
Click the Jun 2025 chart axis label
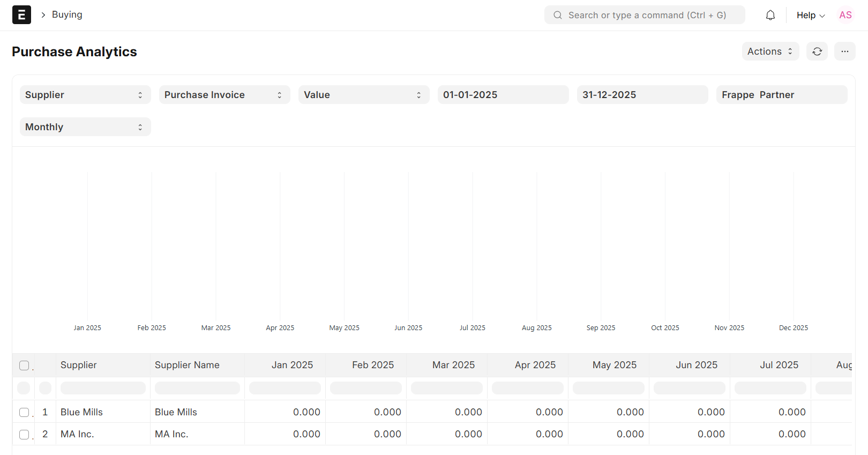(408, 328)
